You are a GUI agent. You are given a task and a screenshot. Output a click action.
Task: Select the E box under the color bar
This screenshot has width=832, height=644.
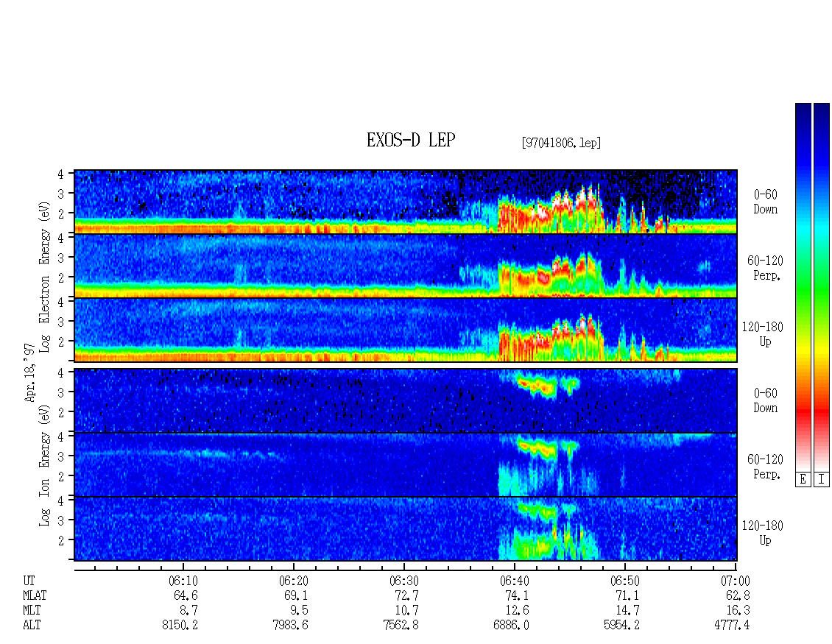tap(803, 480)
